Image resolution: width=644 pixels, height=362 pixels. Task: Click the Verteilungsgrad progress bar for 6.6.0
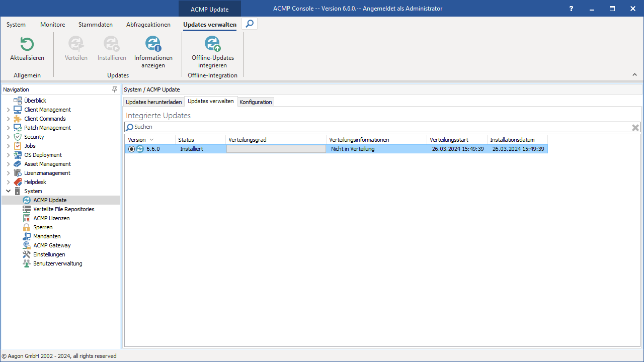[x=276, y=149]
